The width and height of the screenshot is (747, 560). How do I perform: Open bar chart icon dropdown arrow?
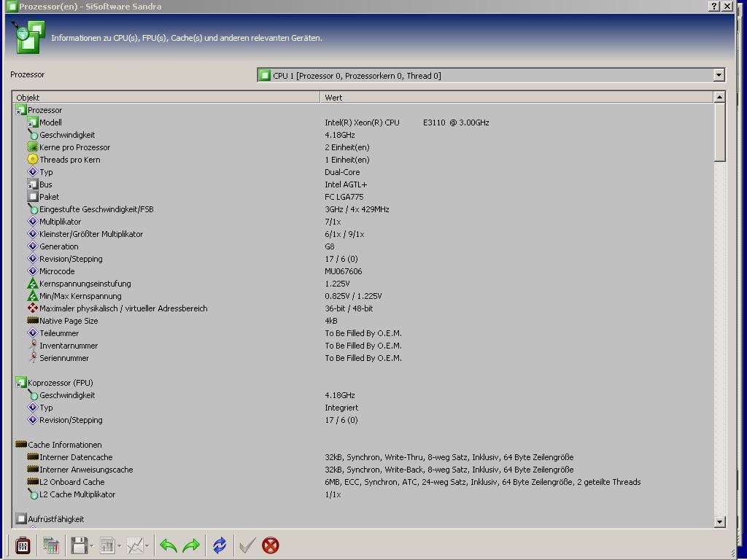click(x=119, y=546)
